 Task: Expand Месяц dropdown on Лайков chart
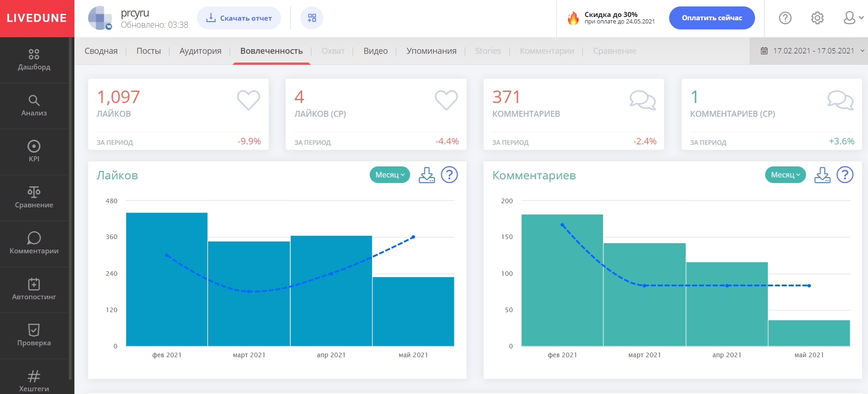coord(389,175)
